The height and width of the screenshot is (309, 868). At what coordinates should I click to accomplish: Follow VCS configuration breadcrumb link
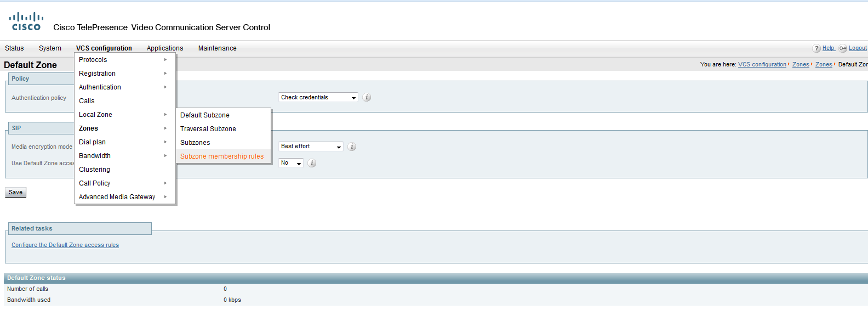762,65
